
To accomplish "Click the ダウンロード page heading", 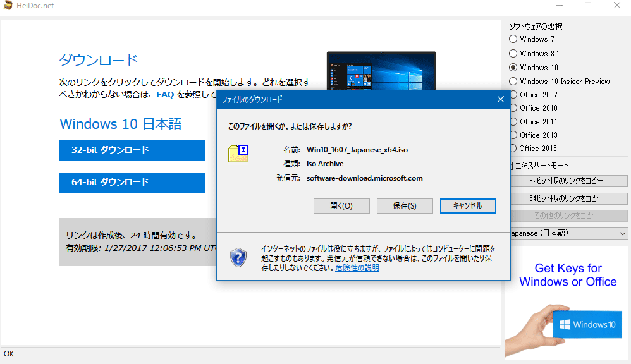I will tap(98, 60).
